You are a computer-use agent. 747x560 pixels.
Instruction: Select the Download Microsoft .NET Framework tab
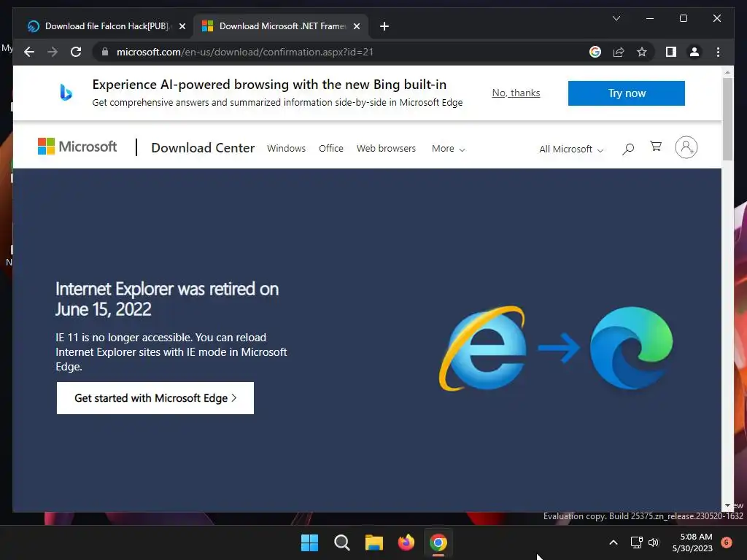coord(280,26)
